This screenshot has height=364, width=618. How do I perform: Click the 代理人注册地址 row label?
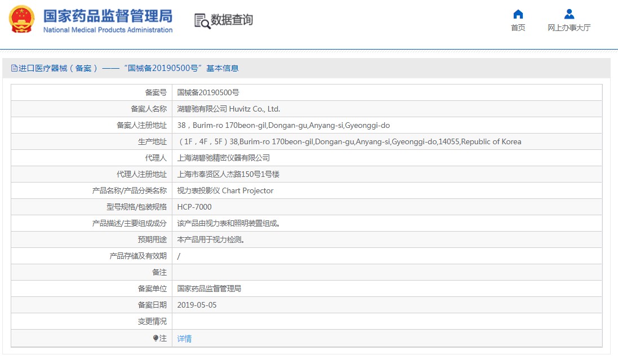[x=141, y=174]
